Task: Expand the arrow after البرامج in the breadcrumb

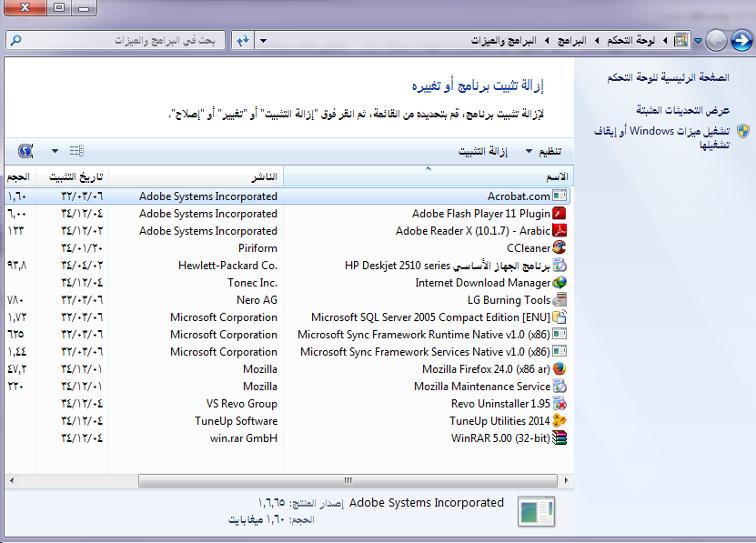Action: (547, 41)
